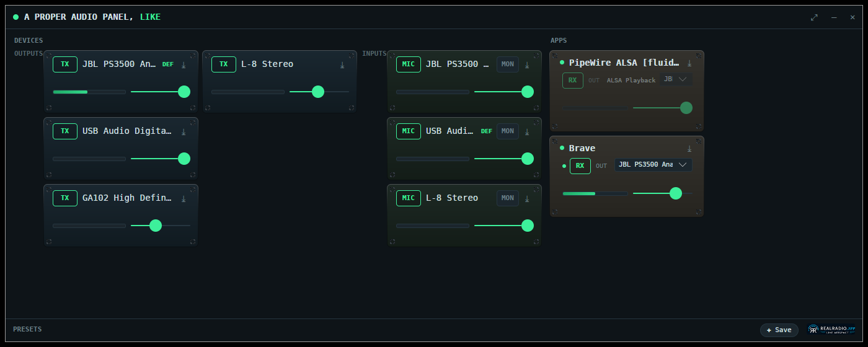Toggle TX on USB Audio Digital output
Viewport: 868px width, 347px height.
(x=65, y=131)
